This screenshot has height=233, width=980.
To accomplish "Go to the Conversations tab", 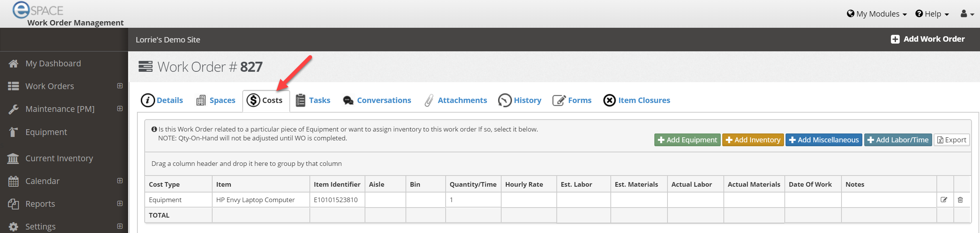I will click(377, 100).
